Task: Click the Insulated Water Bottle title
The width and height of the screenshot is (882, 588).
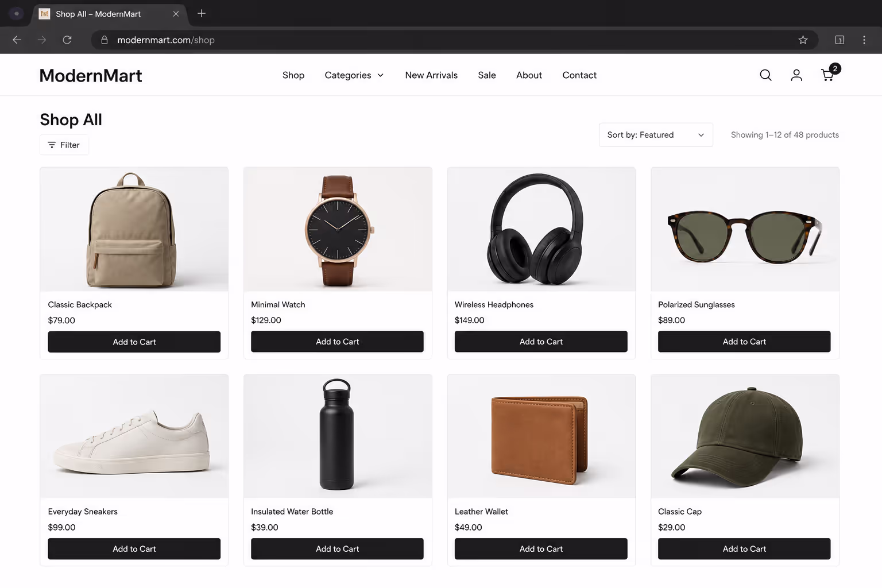Action: coord(292,512)
